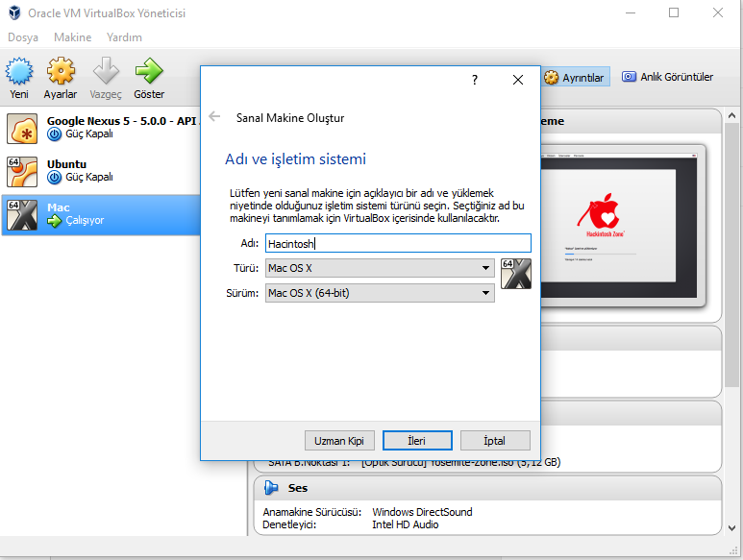Click the Mac OS X 64 icon in dialog
This screenshot has height=560, width=743.
click(516, 274)
